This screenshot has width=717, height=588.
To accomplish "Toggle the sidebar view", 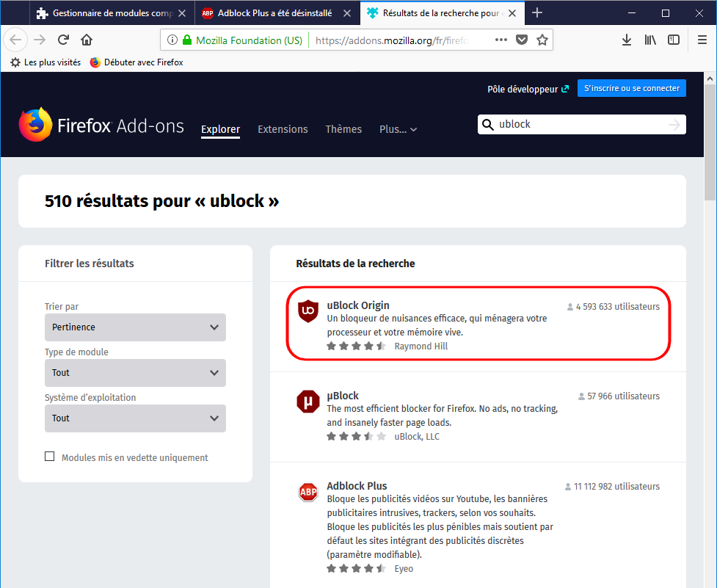I will coord(674,40).
